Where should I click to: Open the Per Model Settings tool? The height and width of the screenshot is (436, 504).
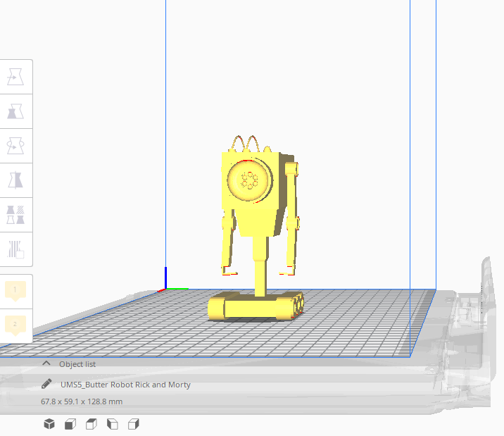tap(15, 214)
